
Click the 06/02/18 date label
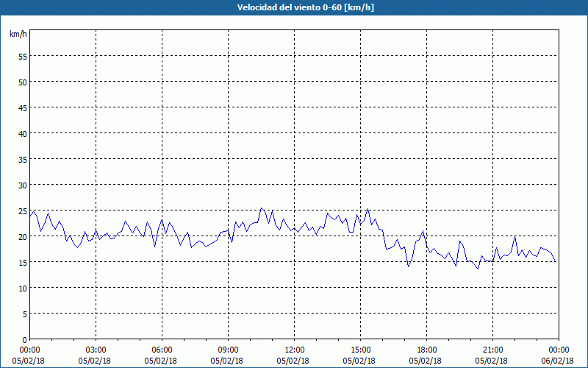557,361
